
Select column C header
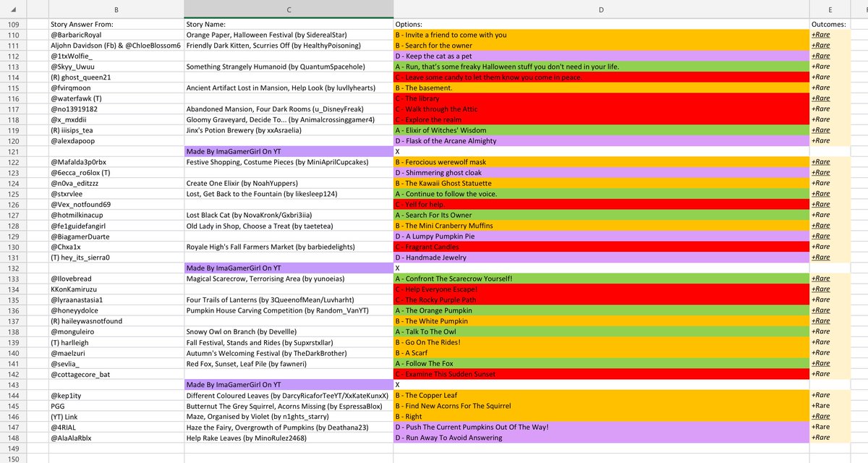289,9
